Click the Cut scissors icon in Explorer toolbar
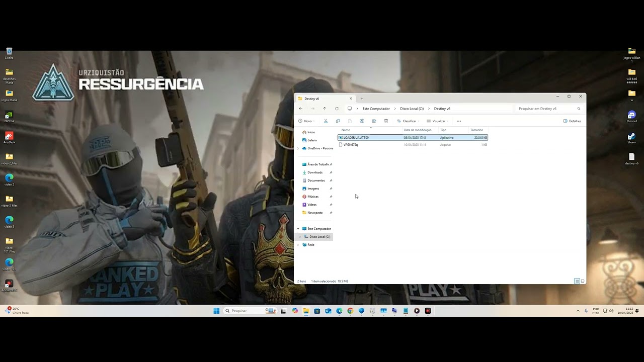This screenshot has width=644, height=362. (x=326, y=121)
